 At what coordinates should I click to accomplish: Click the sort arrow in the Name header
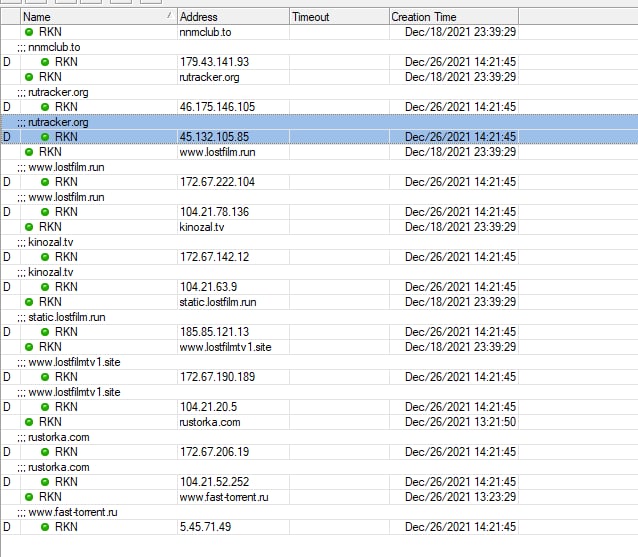[169, 15]
